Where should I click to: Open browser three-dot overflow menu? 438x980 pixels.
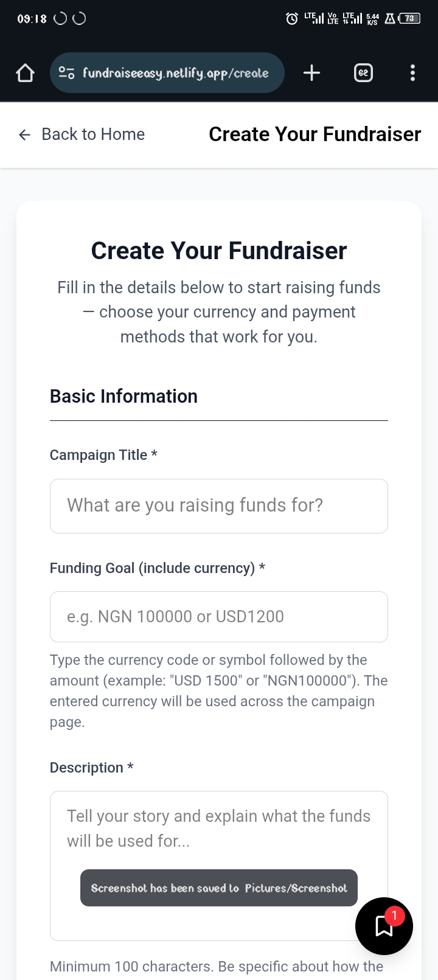[x=412, y=73]
